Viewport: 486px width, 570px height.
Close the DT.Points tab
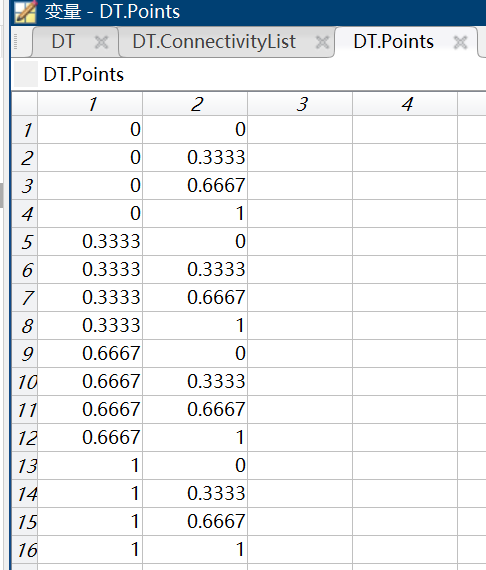tap(460, 43)
